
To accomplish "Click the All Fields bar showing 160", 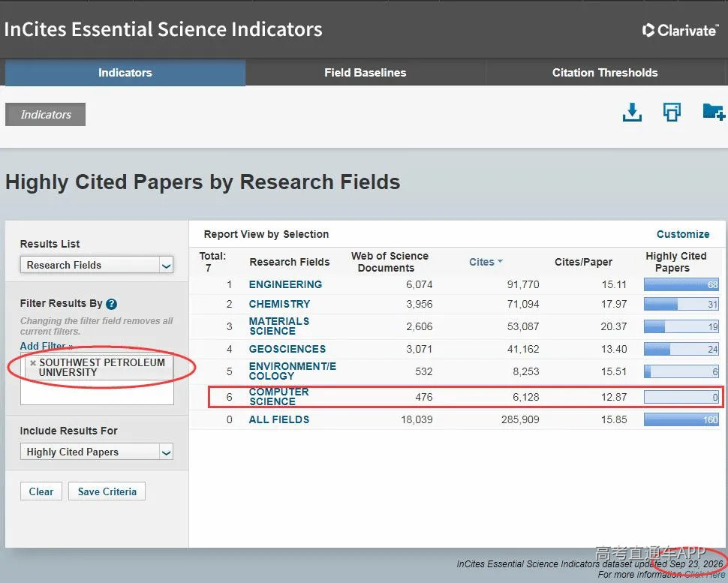I will [x=681, y=419].
